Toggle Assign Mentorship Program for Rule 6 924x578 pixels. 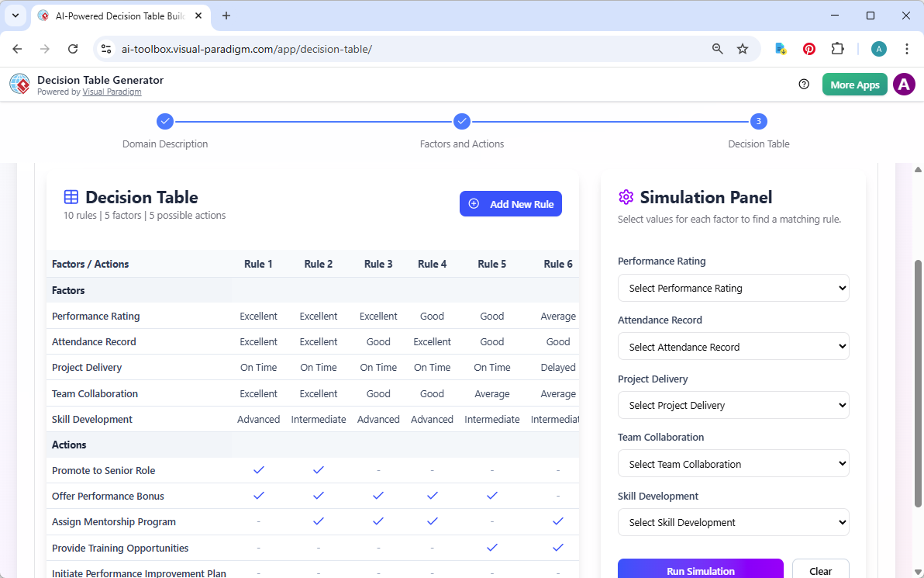point(557,521)
